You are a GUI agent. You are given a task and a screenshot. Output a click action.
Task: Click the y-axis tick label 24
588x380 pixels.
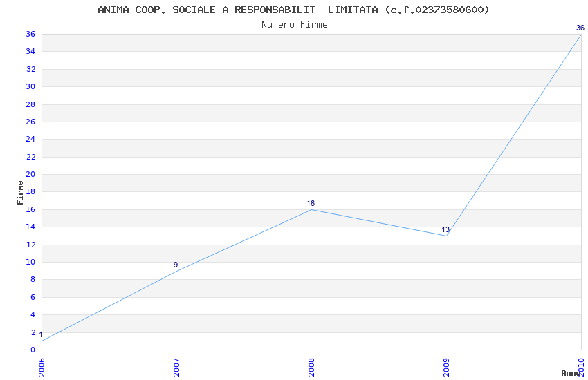pyautogui.click(x=30, y=140)
